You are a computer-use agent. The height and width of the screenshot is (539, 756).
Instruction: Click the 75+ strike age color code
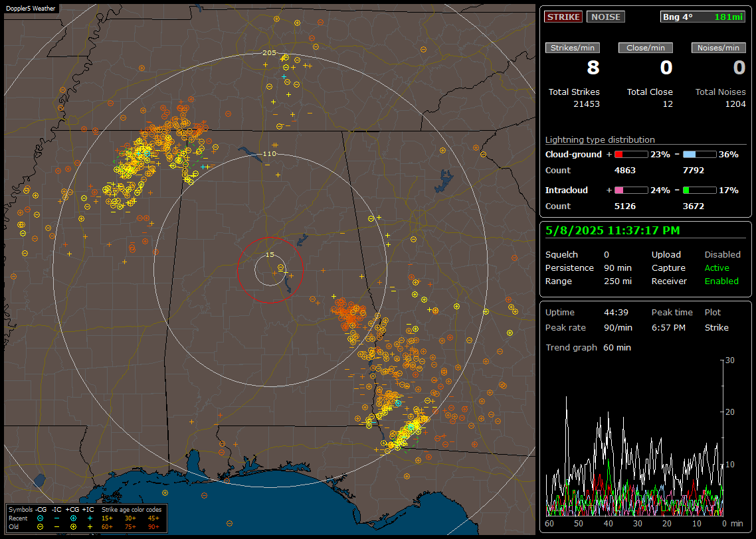click(x=130, y=526)
